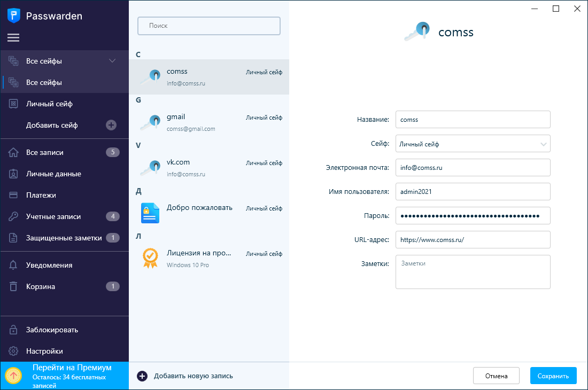This screenshot has height=390, width=588.
Task: Select the vk.com entry in list
Action: click(x=209, y=167)
